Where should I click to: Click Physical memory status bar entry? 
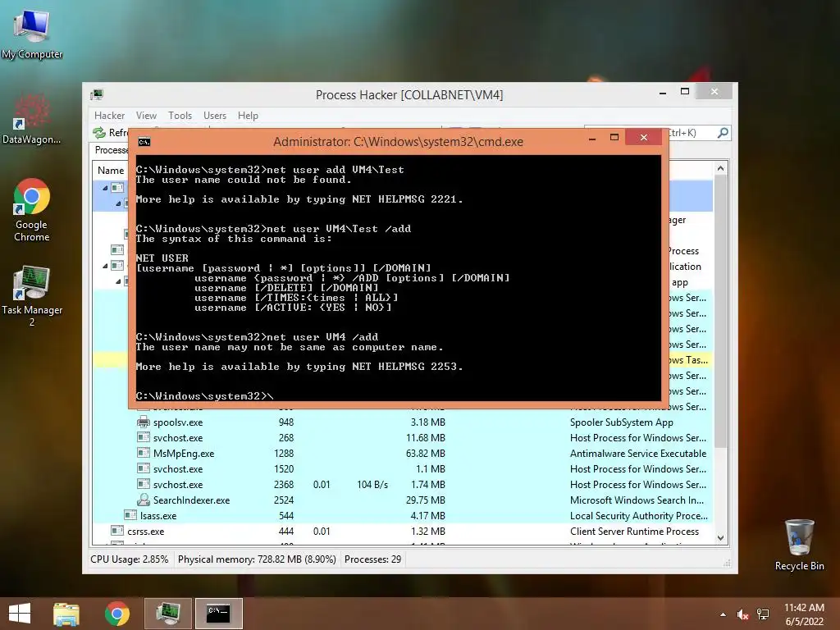coord(257,559)
